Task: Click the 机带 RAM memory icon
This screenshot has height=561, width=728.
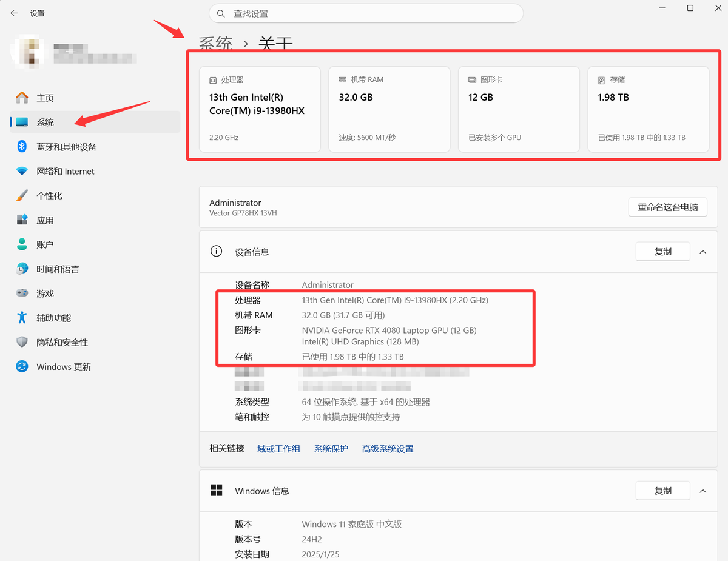Action: click(x=343, y=80)
